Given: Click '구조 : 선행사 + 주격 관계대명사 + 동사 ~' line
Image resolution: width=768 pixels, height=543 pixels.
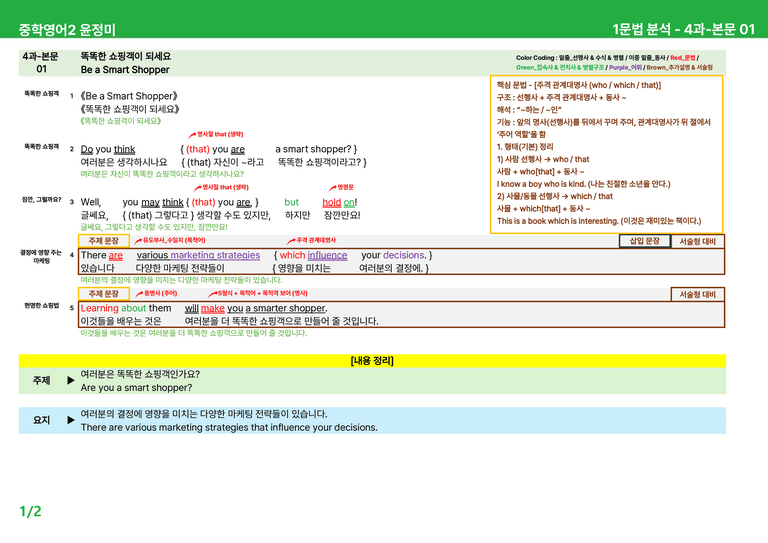Looking at the screenshot, I should coord(561,97).
